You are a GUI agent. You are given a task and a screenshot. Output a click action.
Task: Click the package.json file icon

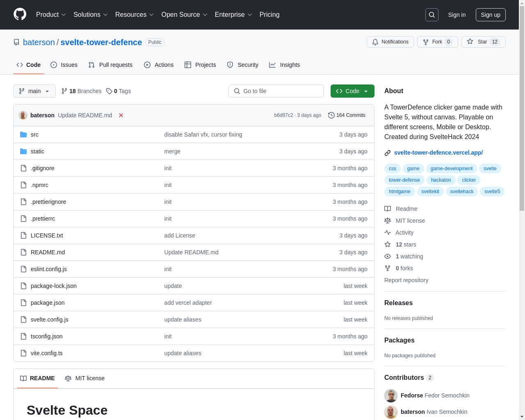coord(23,303)
